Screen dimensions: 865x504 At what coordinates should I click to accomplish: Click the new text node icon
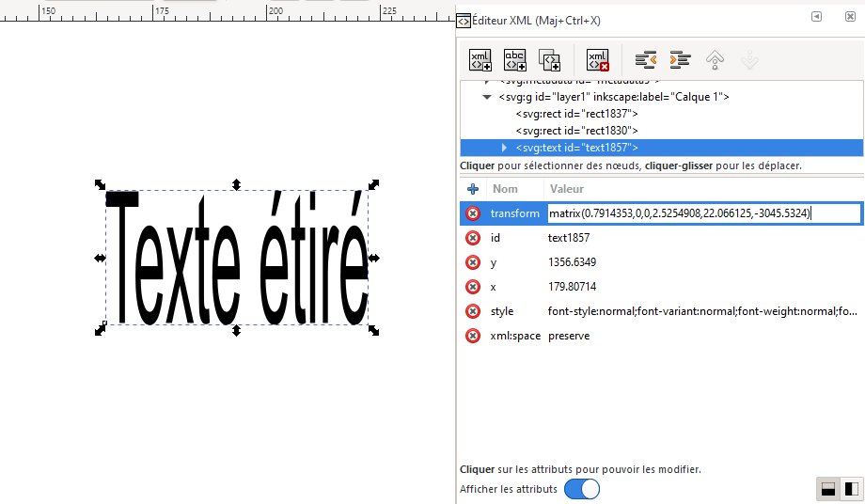514,59
